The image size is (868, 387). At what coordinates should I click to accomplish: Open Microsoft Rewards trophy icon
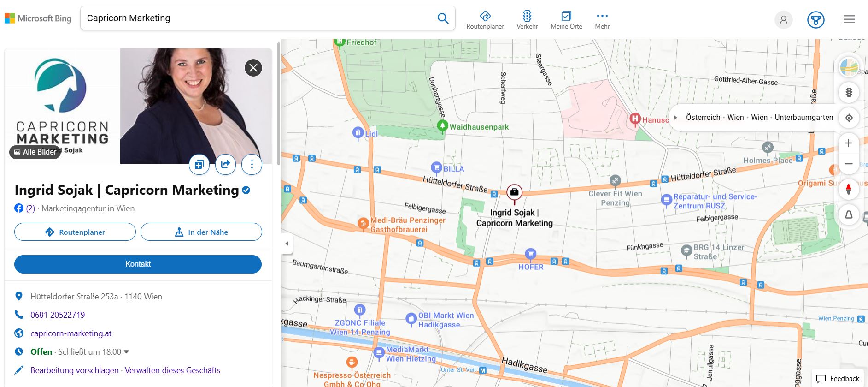click(815, 20)
